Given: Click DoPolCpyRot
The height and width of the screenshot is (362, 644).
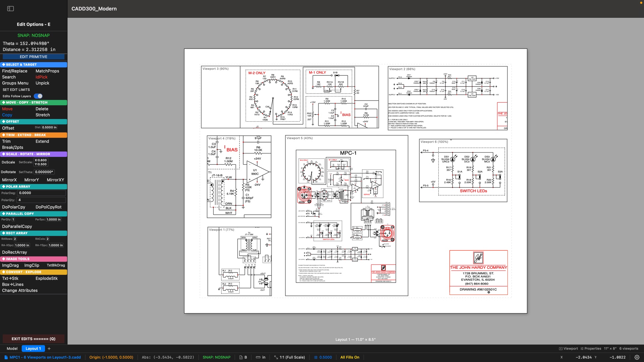Looking at the screenshot, I should click(x=49, y=207).
